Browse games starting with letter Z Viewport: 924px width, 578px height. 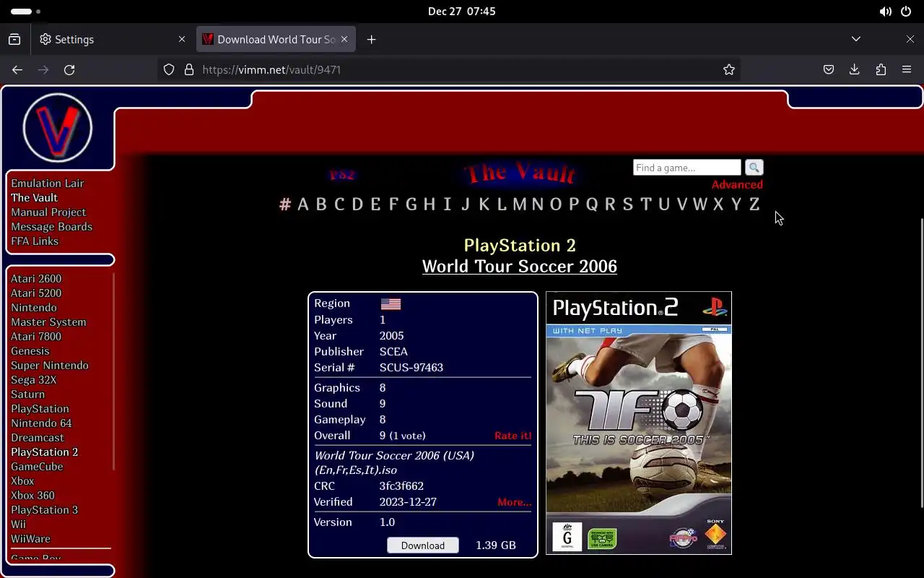pyautogui.click(x=754, y=204)
